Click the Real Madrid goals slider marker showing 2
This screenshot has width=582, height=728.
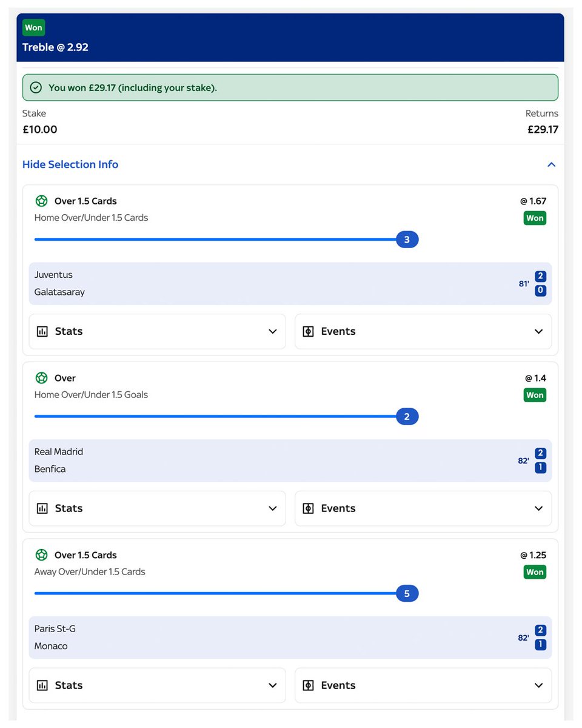pyautogui.click(x=407, y=417)
